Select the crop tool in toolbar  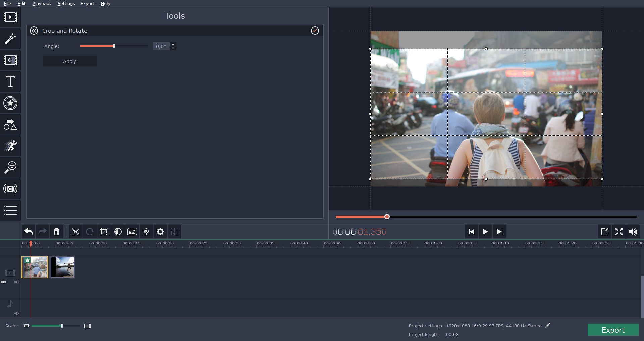click(104, 232)
